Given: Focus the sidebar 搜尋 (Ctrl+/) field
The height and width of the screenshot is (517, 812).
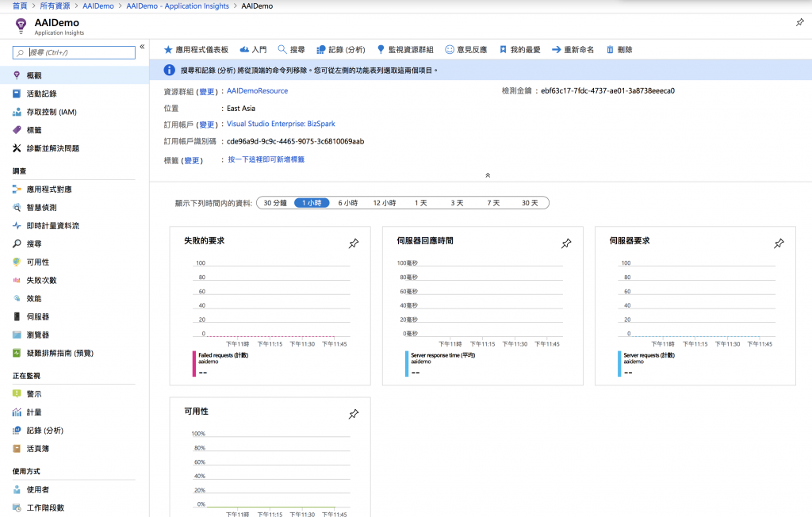Looking at the screenshot, I should pyautogui.click(x=74, y=52).
